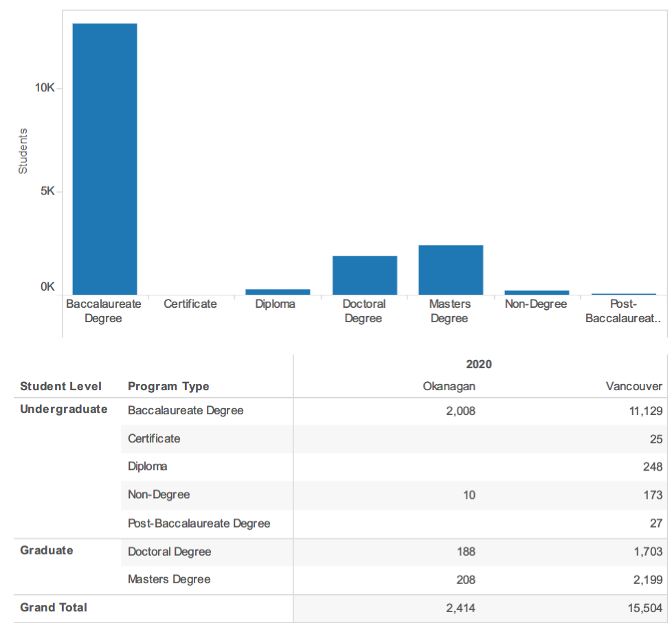672x630 pixels.
Task: Click the 2020 year header
Action: (479, 364)
